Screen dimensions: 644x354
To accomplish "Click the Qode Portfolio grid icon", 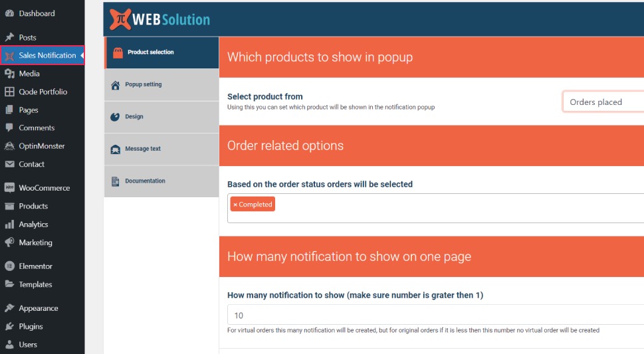I will coord(9,92).
